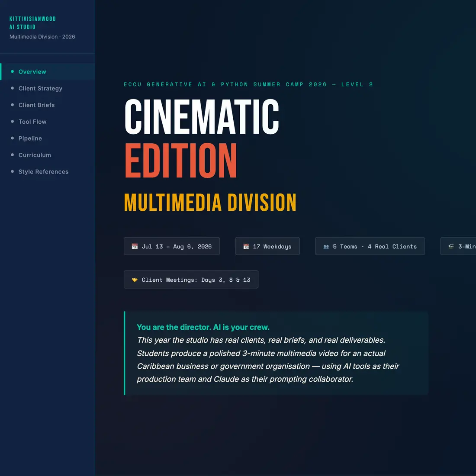Click the CINEMATIC headline
Screen dimensions: 476x476
click(202, 116)
